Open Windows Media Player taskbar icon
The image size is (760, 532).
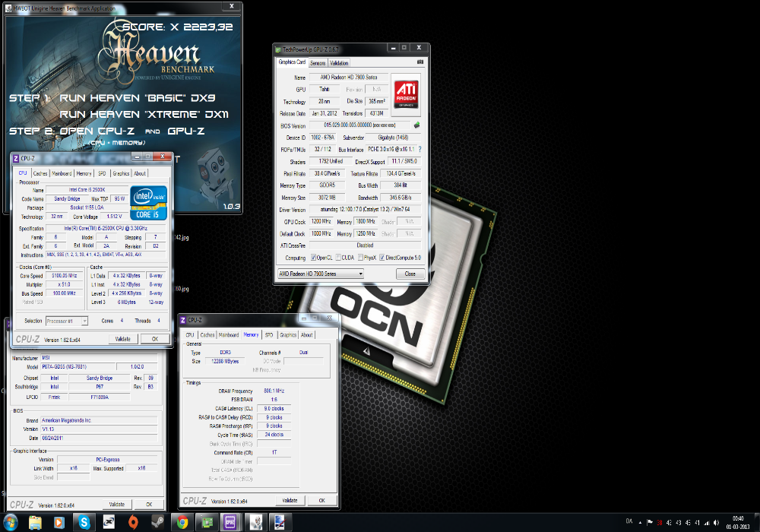[x=59, y=522]
